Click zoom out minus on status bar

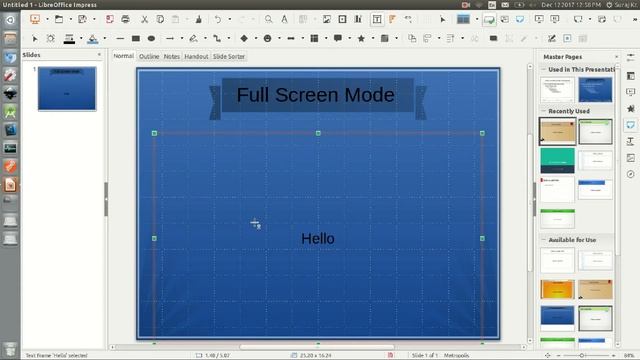tap(558, 356)
